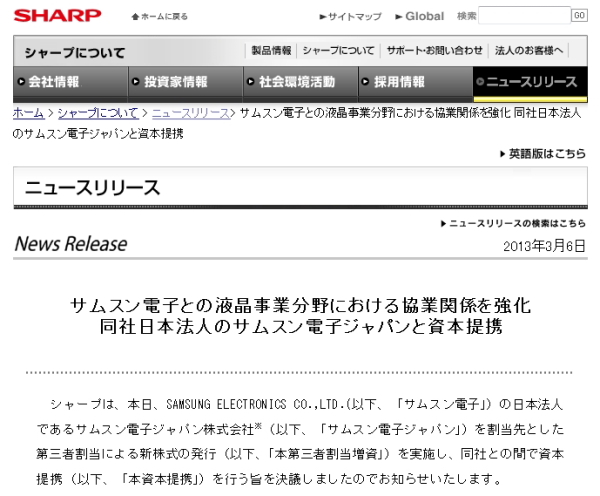
Task: Click the ホーム breadcrumb link
Action: coord(28,113)
